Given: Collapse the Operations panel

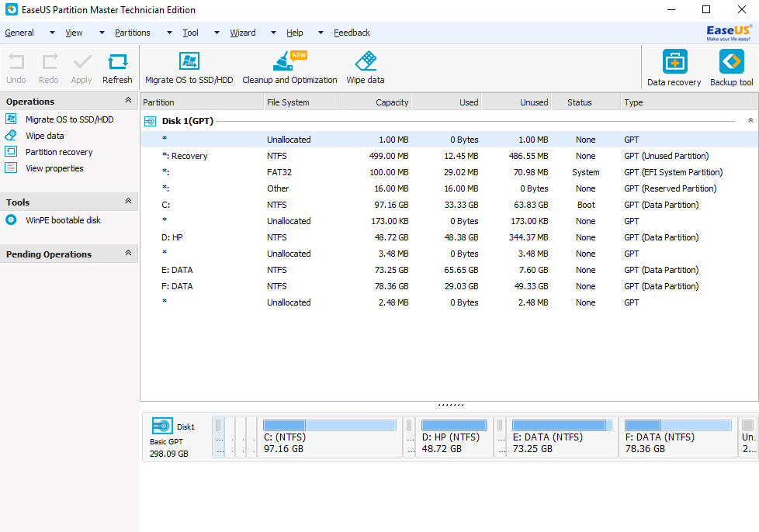Looking at the screenshot, I should pyautogui.click(x=128, y=100).
